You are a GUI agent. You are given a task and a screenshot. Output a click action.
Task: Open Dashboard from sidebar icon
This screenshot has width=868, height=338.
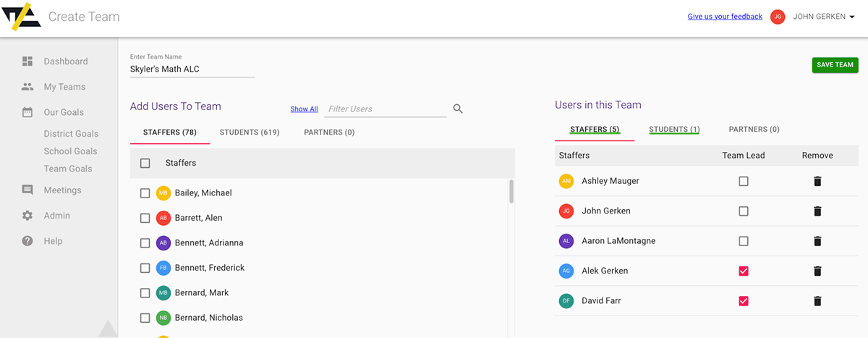[x=27, y=62]
